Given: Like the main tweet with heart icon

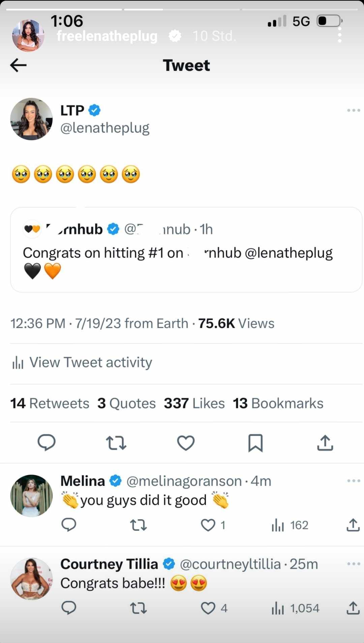Looking at the screenshot, I should coord(186,443).
